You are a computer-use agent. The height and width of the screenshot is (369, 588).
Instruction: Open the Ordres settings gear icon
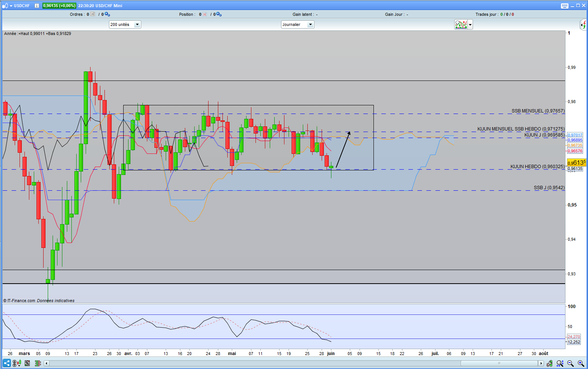tap(107, 14)
